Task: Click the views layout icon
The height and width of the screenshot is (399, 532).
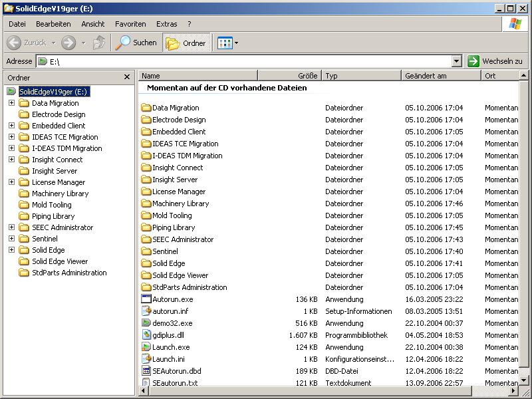Action: click(x=225, y=43)
